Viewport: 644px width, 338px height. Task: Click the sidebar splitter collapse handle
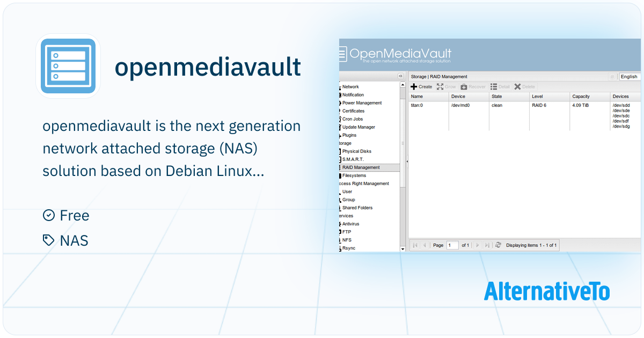pos(407,161)
